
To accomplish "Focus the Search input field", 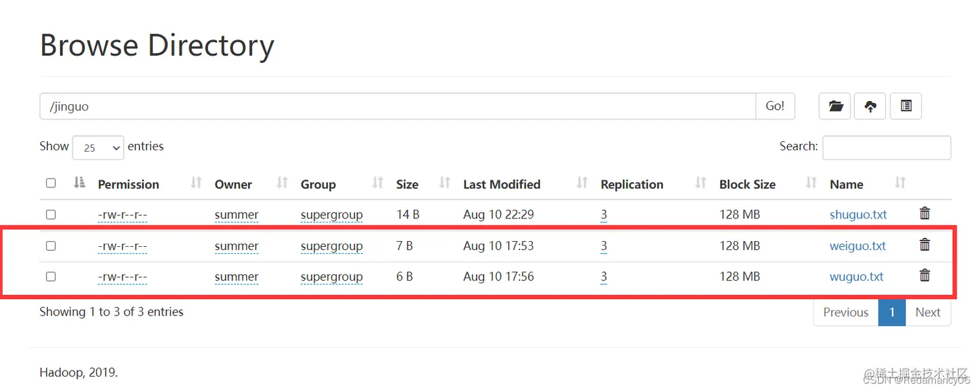I will 887,148.
